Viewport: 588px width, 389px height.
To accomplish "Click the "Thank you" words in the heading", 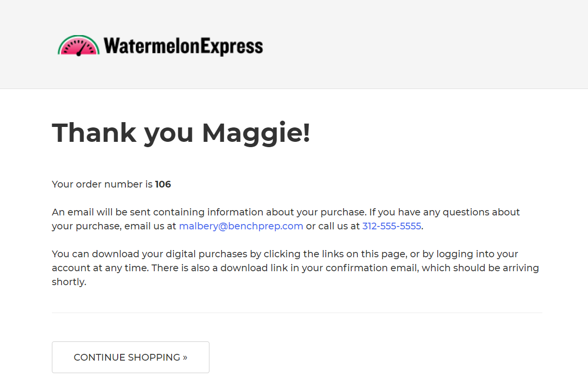I will [123, 133].
